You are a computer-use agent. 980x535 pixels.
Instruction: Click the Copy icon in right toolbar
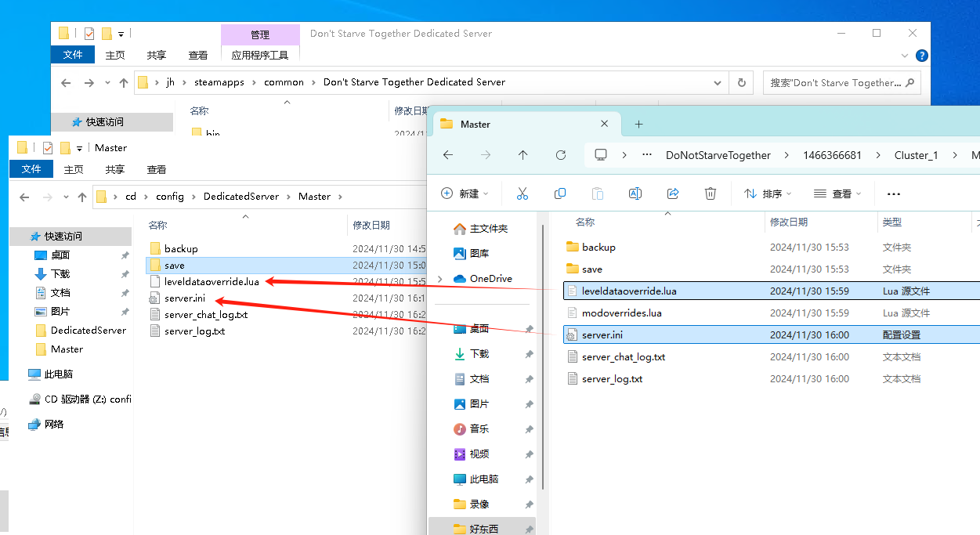(560, 193)
